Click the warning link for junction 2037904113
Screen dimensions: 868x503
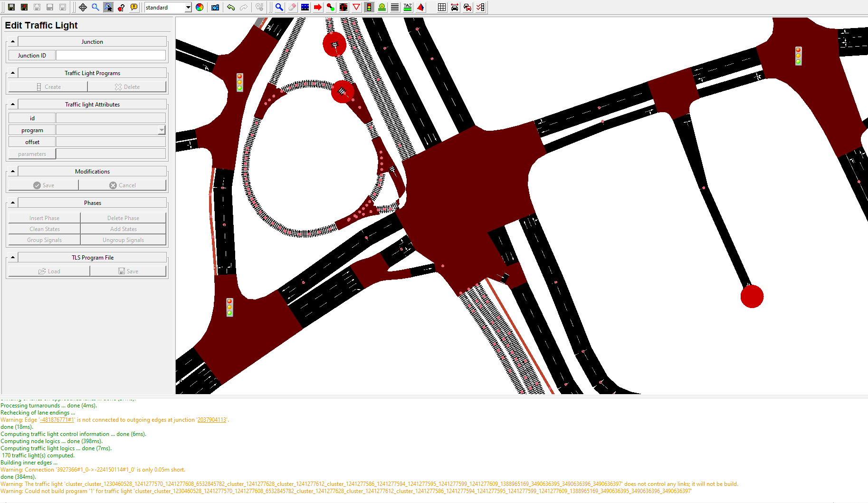coord(211,420)
